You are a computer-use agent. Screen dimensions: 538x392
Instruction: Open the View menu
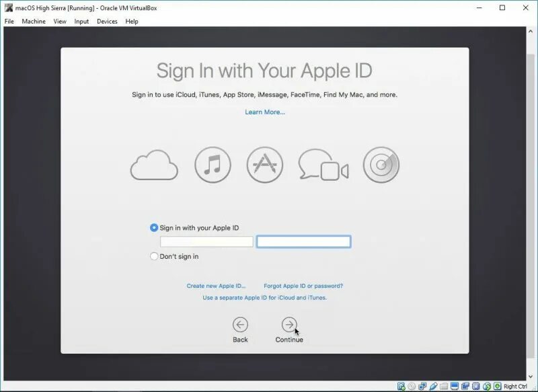60,22
